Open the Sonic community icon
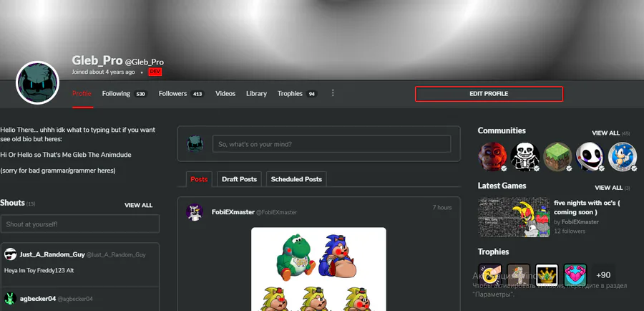The width and height of the screenshot is (644, 311). 623,157
